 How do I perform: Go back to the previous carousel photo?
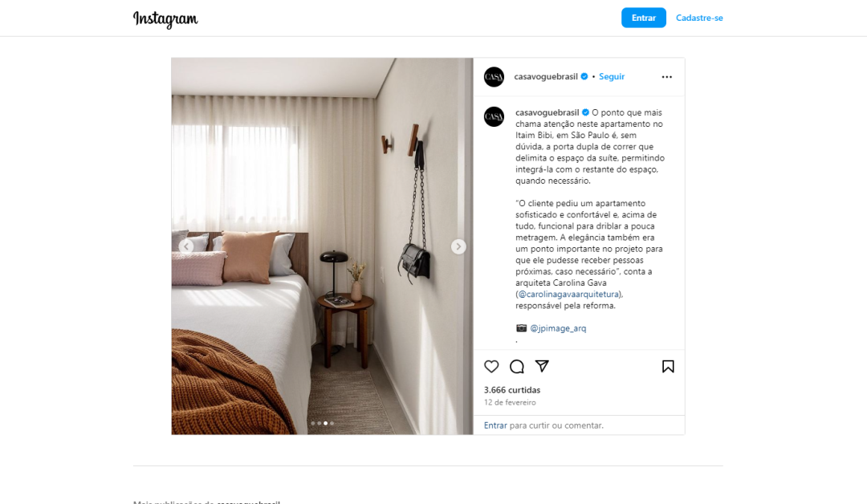186,246
